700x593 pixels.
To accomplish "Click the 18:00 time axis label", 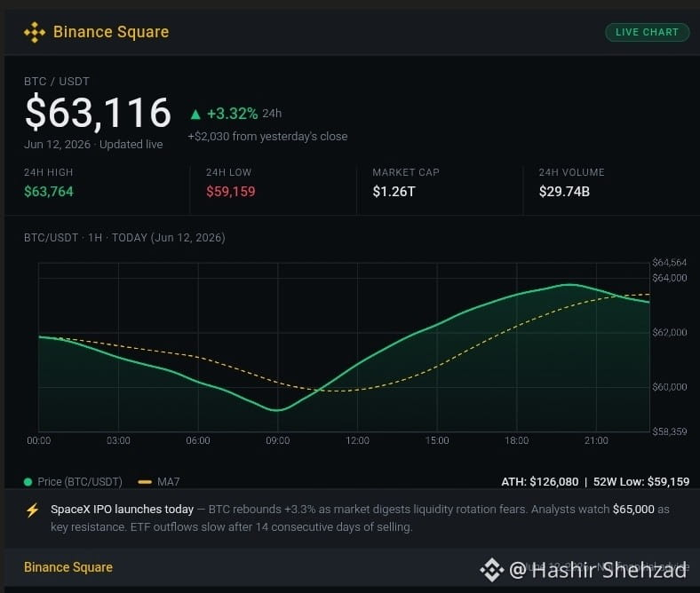I will click(516, 441).
